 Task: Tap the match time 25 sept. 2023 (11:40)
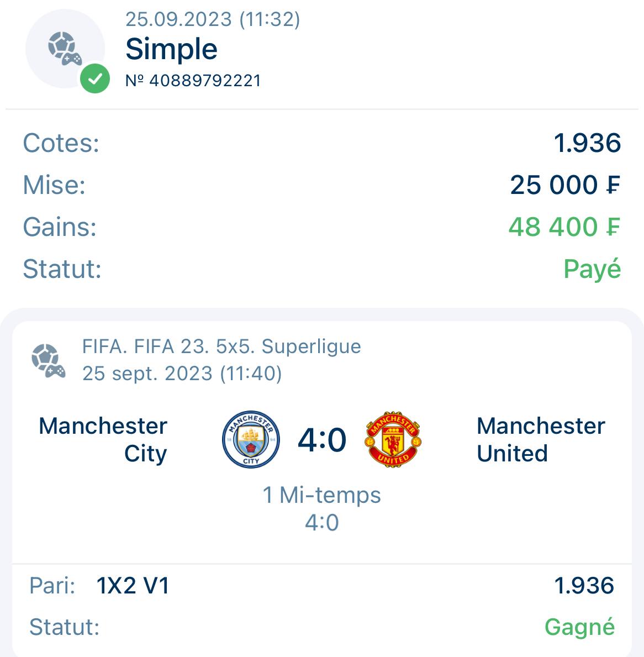point(182,374)
